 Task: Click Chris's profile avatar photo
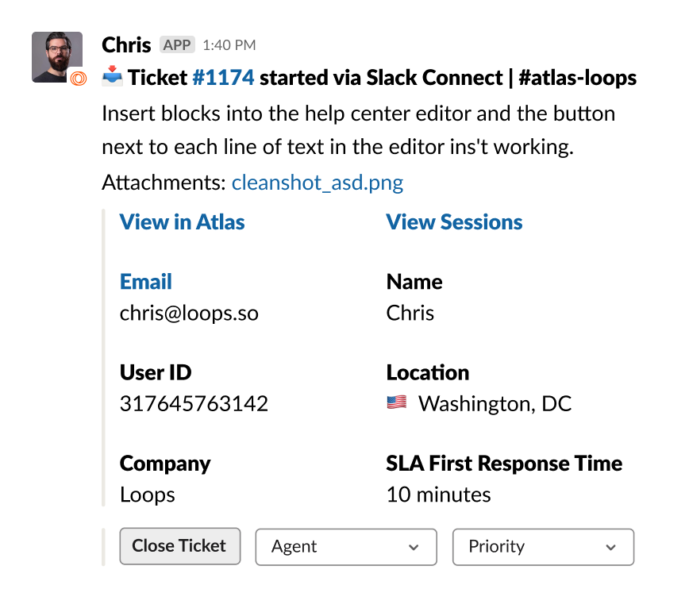point(56,56)
